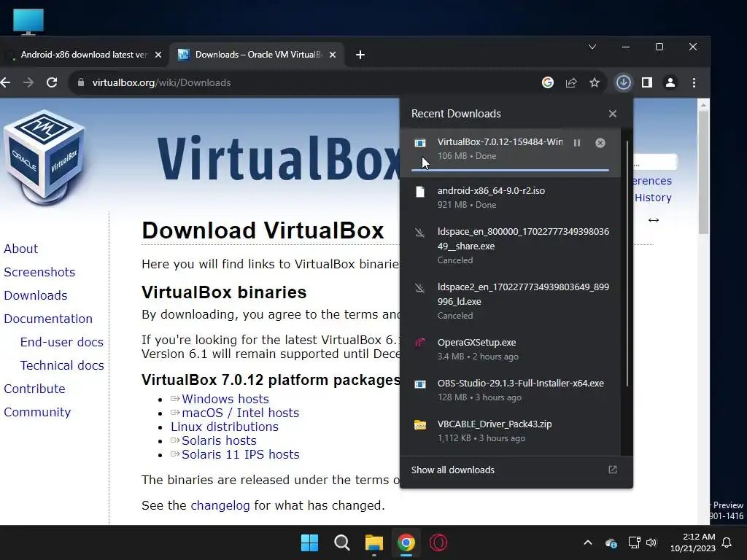Click the VirtualBox installer file icon

pyautogui.click(x=419, y=143)
